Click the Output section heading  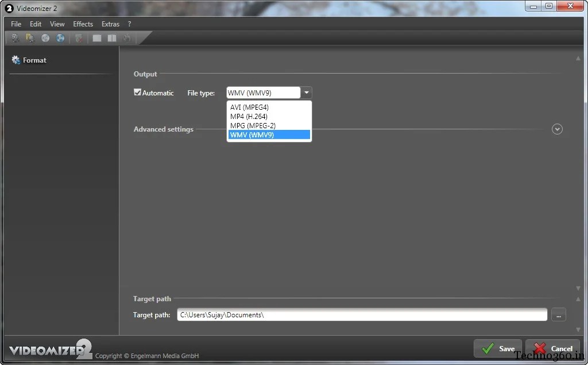tap(145, 74)
